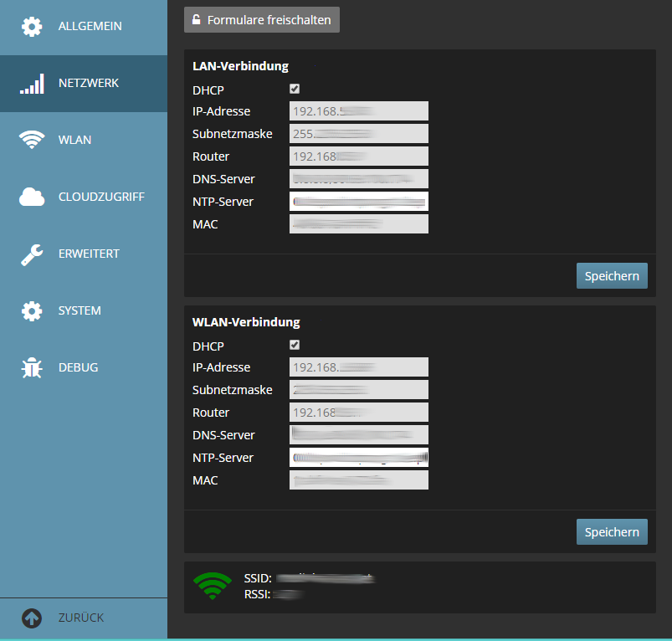The width and height of the screenshot is (672, 641).
Task: Click the cloud icon for Cloudzugriff
Action: click(x=32, y=197)
